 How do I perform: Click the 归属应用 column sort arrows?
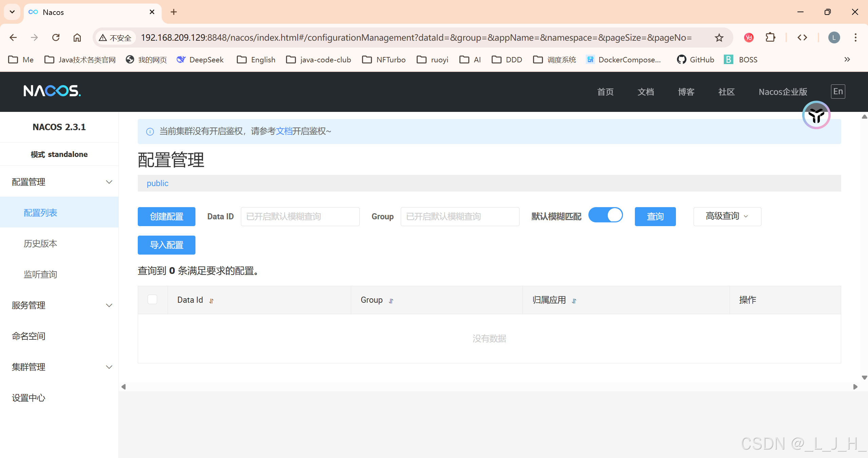574,301
